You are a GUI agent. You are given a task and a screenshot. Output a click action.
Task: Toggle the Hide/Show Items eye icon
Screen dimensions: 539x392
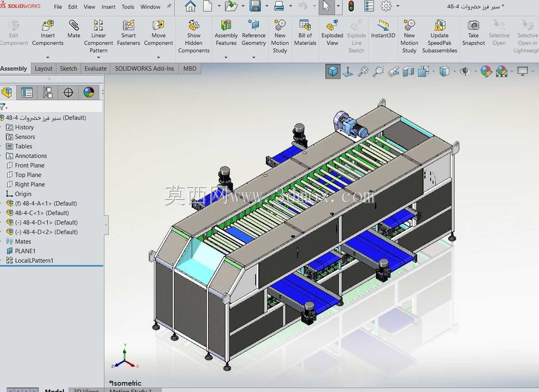(465, 71)
